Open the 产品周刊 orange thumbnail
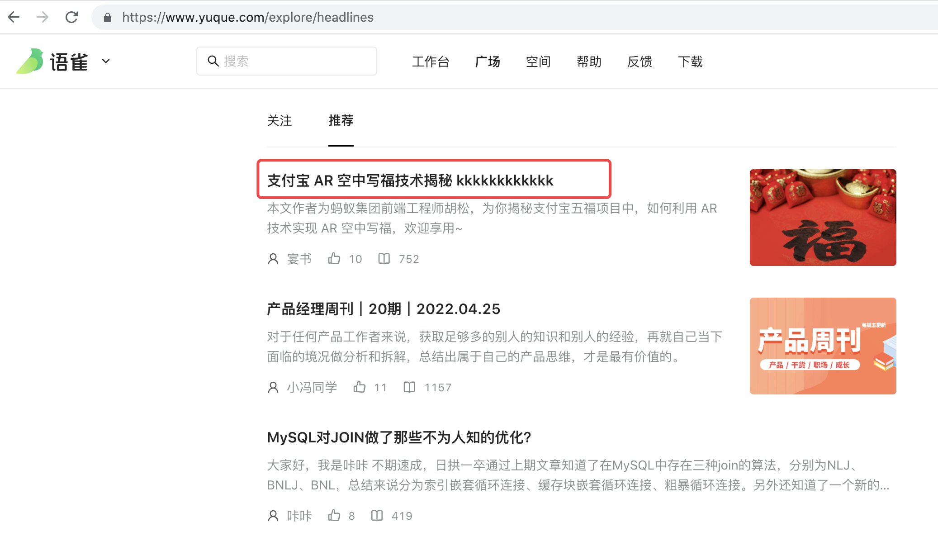 click(x=823, y=346)
